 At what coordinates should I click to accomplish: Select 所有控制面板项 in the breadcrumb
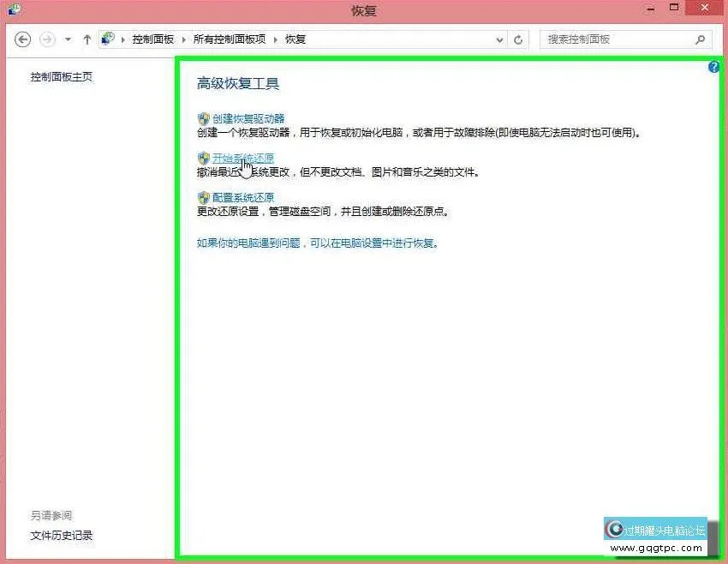pyautogui.click(x=230, y=39)
